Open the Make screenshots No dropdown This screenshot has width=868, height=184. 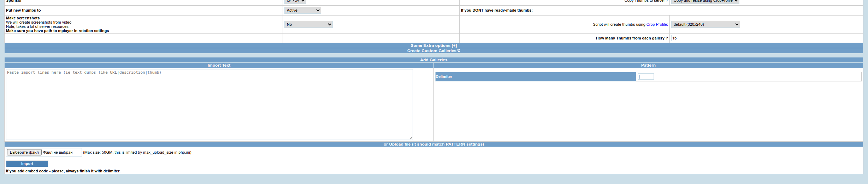pos(308,24)
